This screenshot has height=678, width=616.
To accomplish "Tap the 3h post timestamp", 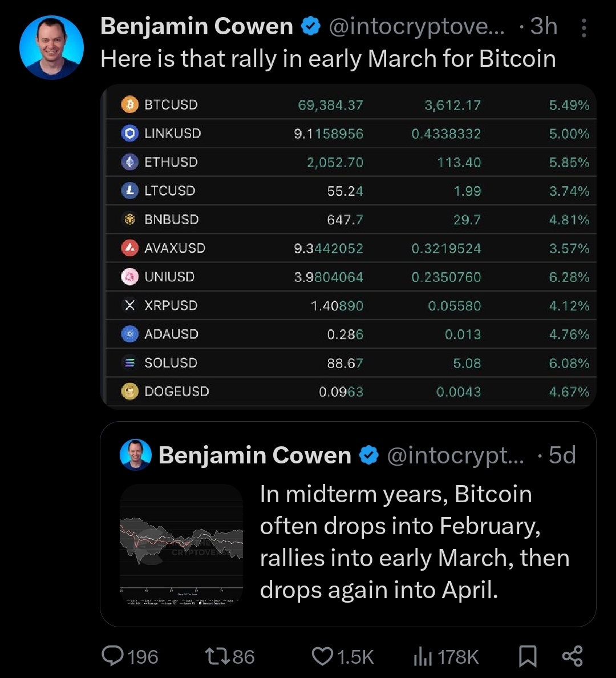I will [x=544, y=26].
